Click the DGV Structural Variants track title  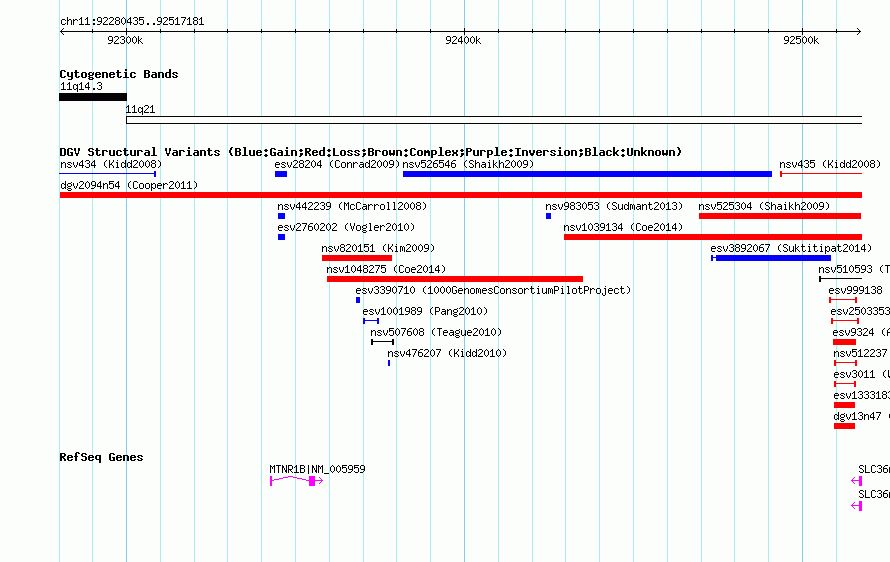tap(371, 152)
